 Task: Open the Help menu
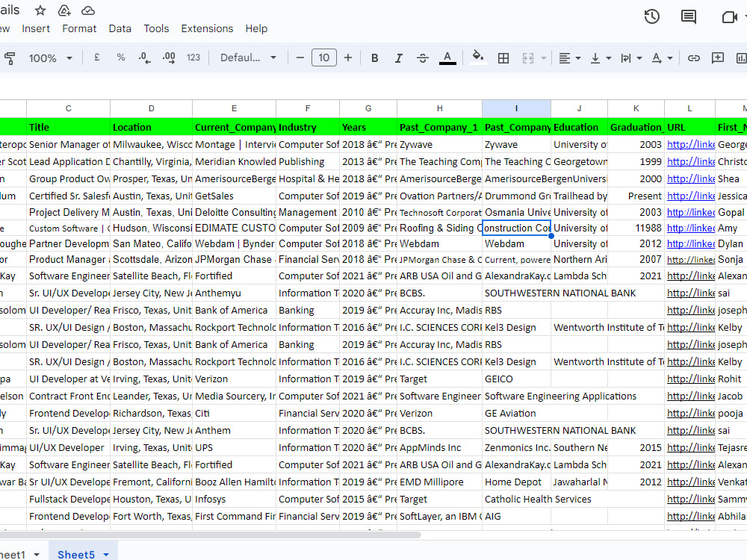coord(256,28)
